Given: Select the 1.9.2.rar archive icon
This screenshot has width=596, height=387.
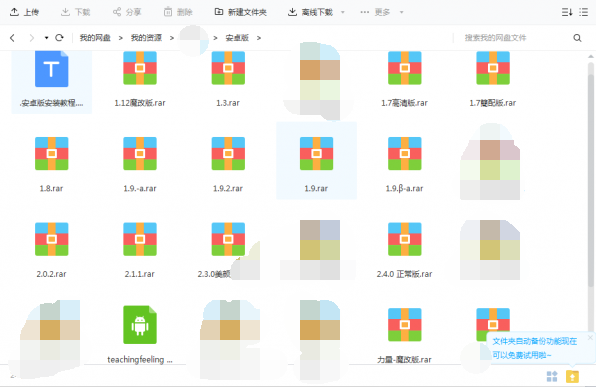Looking at the screenshot, I should click(228, 154).
